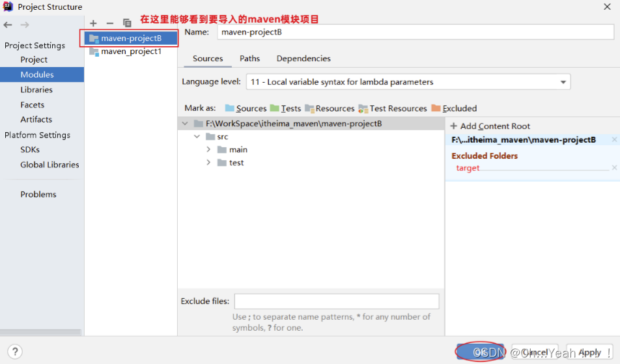Click the module Name field

pyautogui.click(x=416, y=33)
